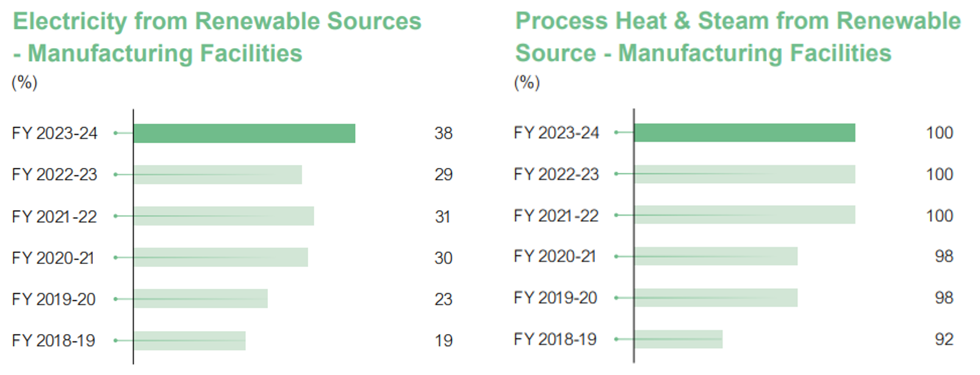
Task: Click the dark green process heat FY 2023-24 bar
Action: [744, 133]
